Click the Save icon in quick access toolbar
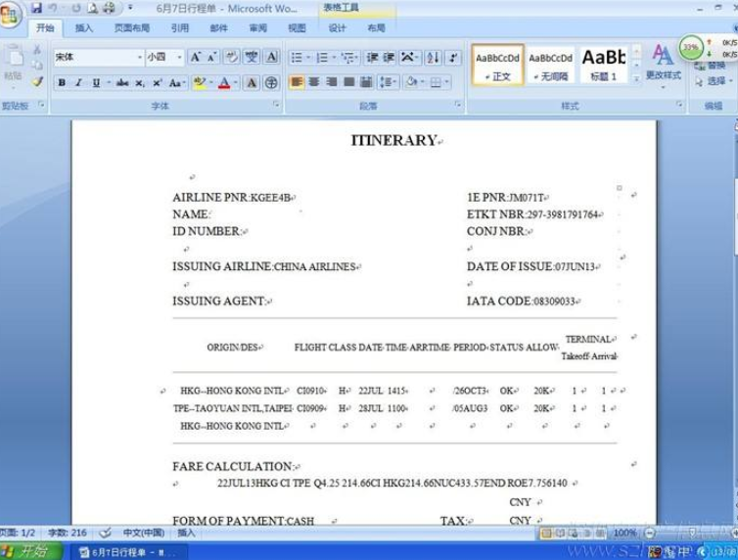Viewport: 738px width, 560px height. (x=37, y=8)
